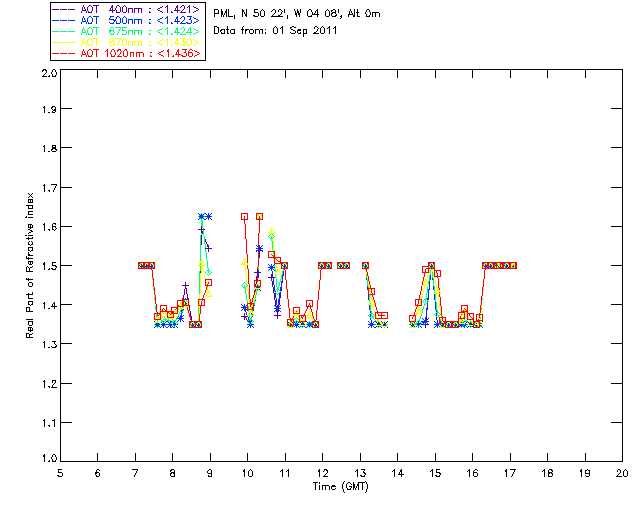Click the x-axis tick label 5
Screen dimensions: 640x512
pyautogui.click(x=60, y=473)
